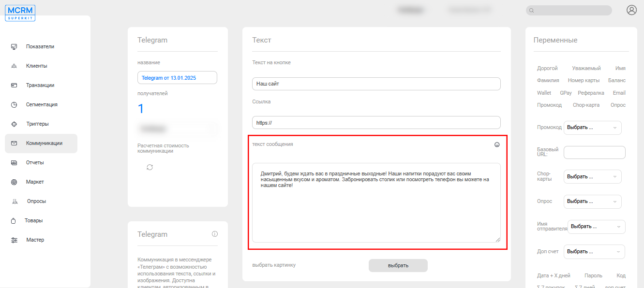Open the Опросы sidebar icon

pos(15,202)
